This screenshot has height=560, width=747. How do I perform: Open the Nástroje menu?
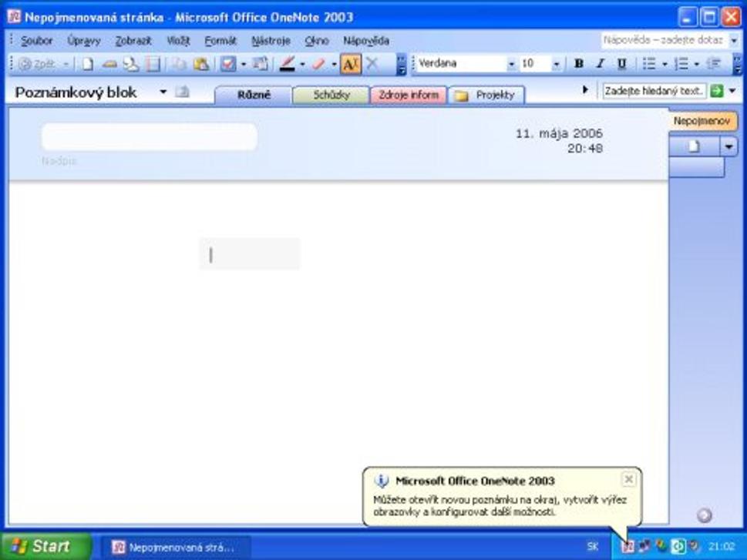(x=271, y=41)
